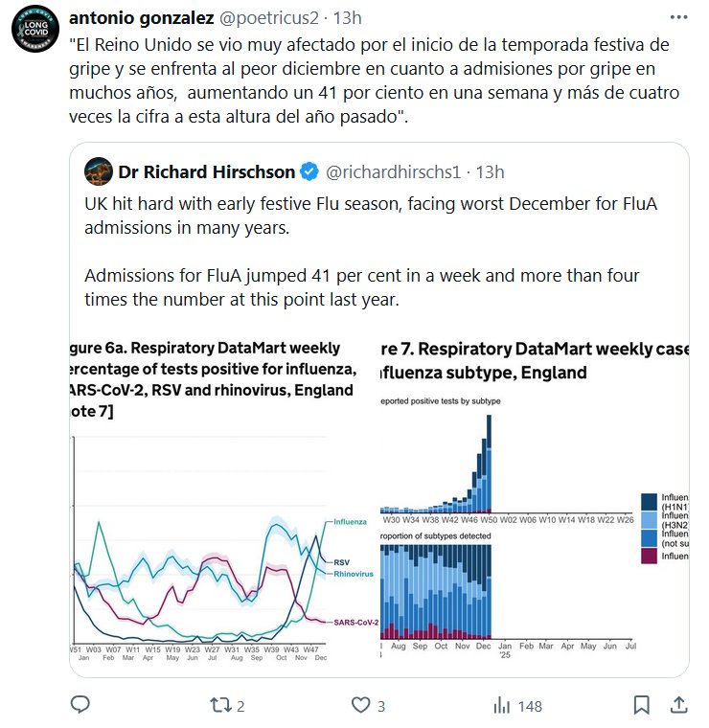
Task: Open view analytics bar chart icon
Action: [x=501, y=706]
